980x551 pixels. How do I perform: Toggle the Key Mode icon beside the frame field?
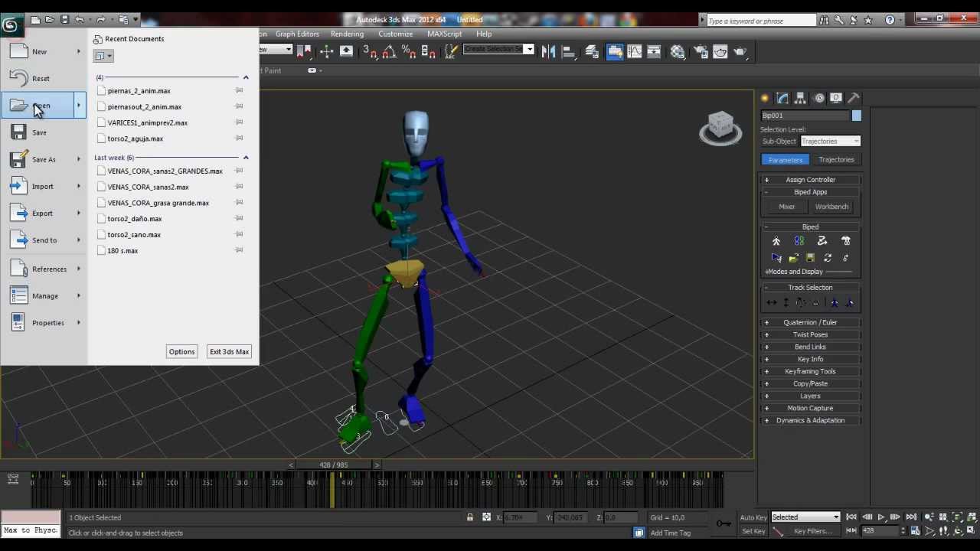(851, 531)
